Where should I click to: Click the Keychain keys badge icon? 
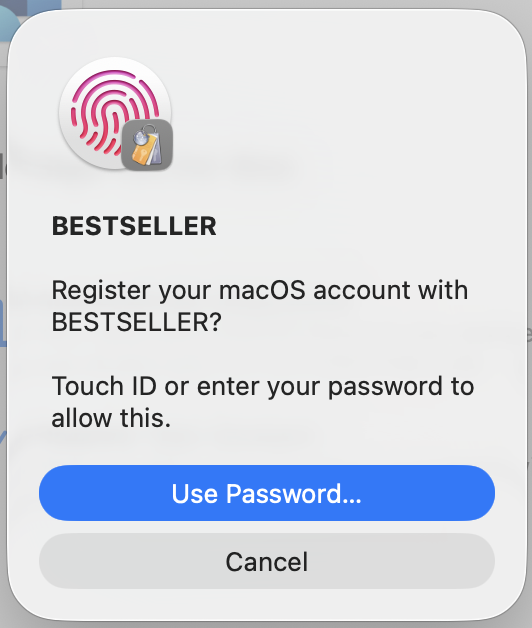point(147,145)
